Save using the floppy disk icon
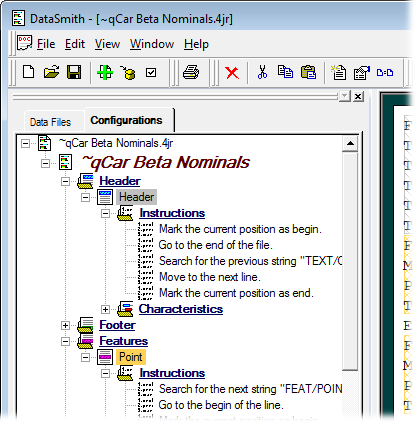Viewport: 420px width, 427px height. 74,72
